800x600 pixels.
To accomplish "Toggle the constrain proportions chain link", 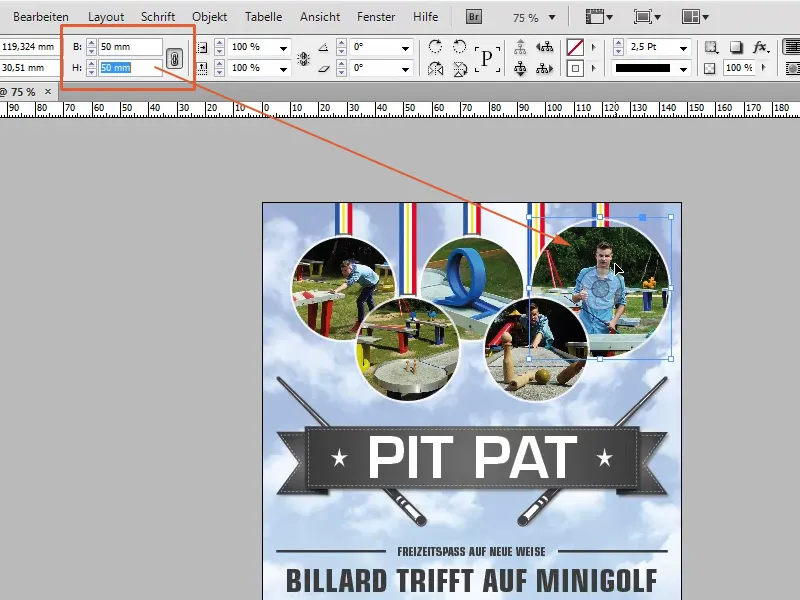I will point(173,57).
